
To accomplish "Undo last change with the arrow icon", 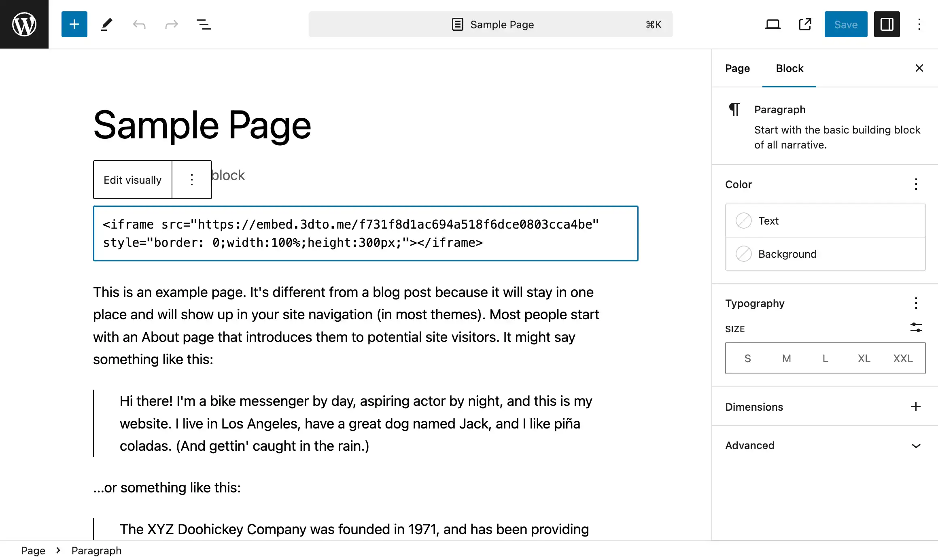I will click(139, 24).
